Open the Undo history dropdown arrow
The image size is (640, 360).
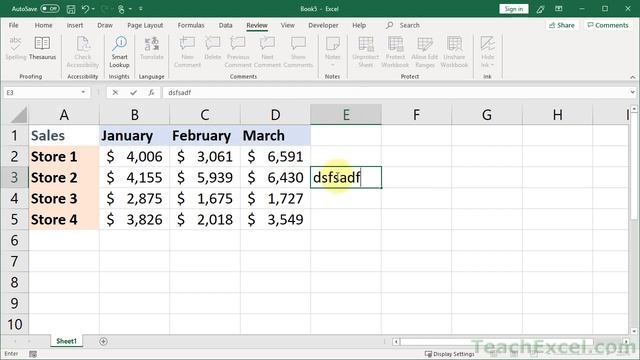click(93, 9)
